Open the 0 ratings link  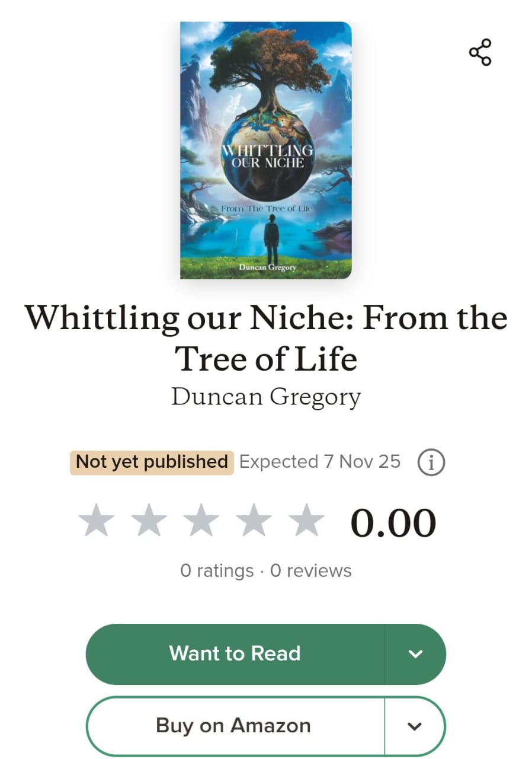pyautogui.click(x=216, y=570)
